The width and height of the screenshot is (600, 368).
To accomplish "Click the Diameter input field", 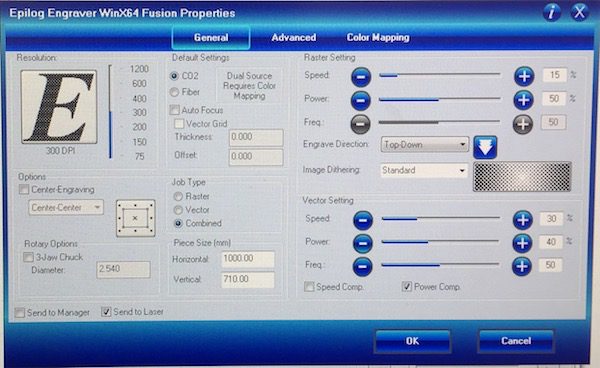I will 123,269.
